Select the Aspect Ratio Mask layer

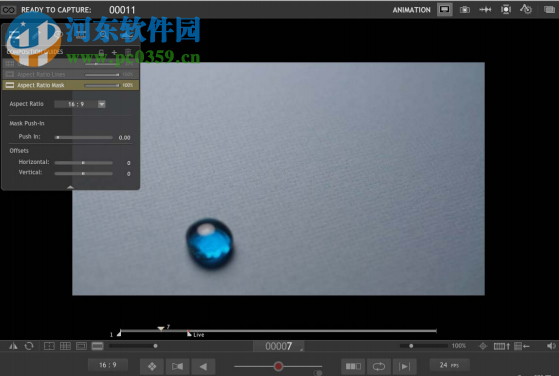(x=70, y=85)
